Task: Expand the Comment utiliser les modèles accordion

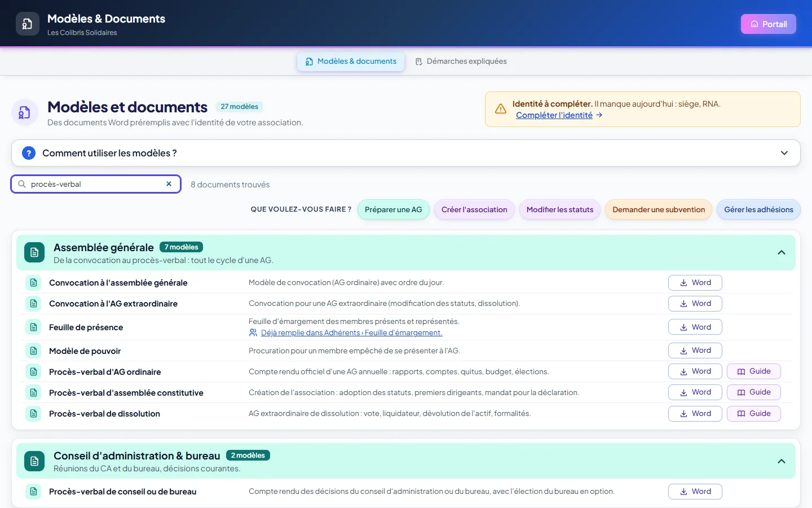Action: pyautogui.click(x=406, y=153)
